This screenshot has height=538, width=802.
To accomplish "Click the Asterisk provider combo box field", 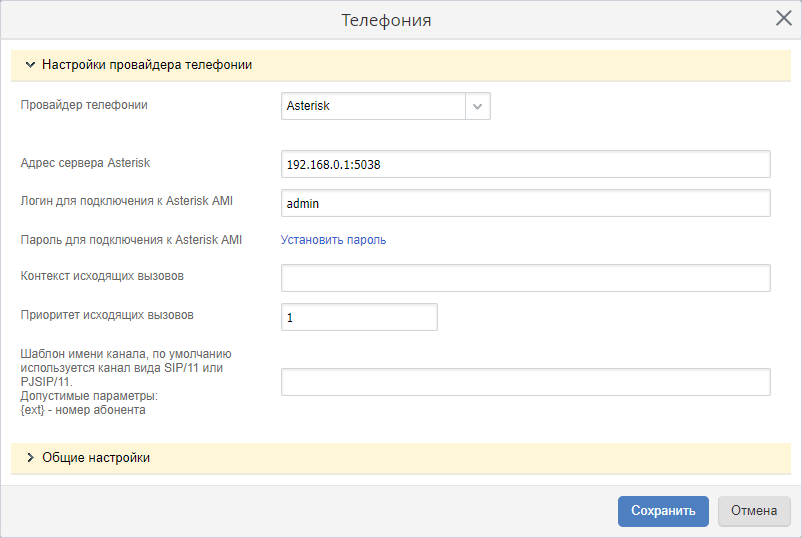I will [x=372, y=106].
